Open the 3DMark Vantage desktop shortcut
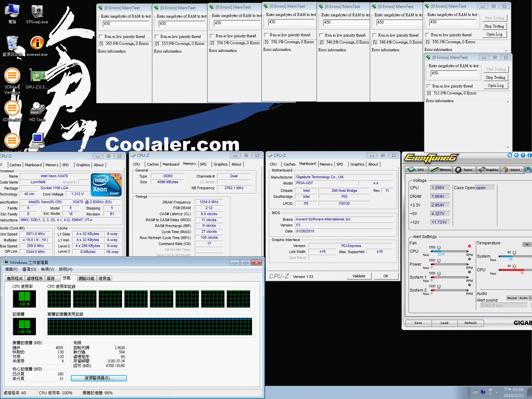Image resolution: width=532 pixels, height=399 pixels. pos(12,80)
